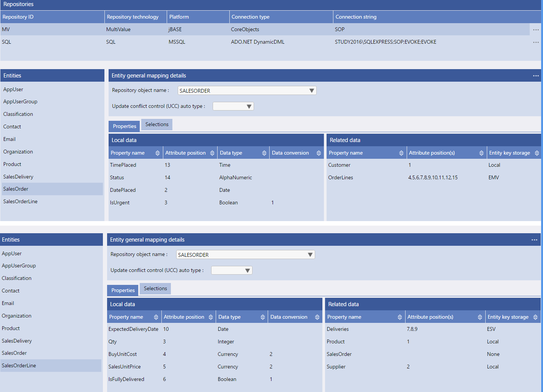Sort lower Local data by Data conversion

(317, 317)
